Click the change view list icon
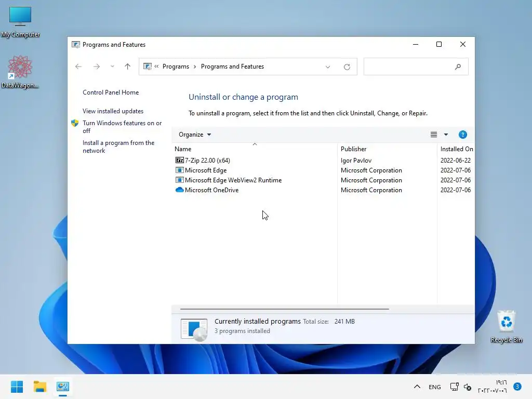The image size is (532, 399). tap(434, 135)
